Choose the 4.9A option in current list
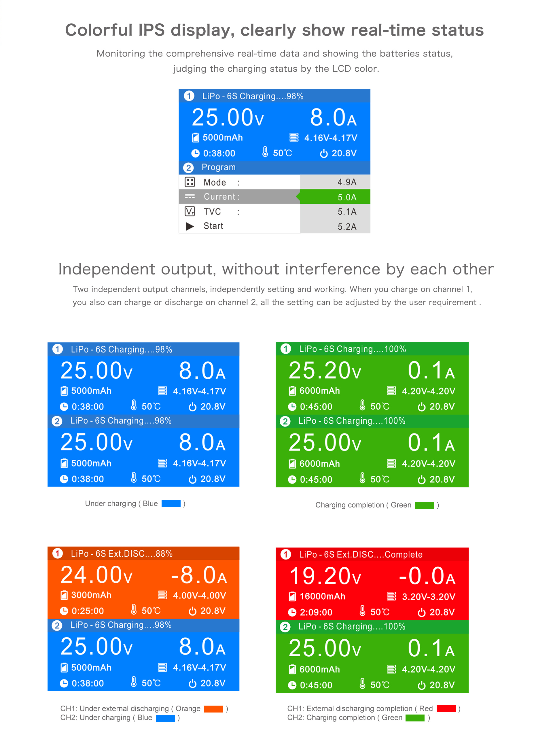The height and width of the screenshot is (756, 553). (347, 182)
